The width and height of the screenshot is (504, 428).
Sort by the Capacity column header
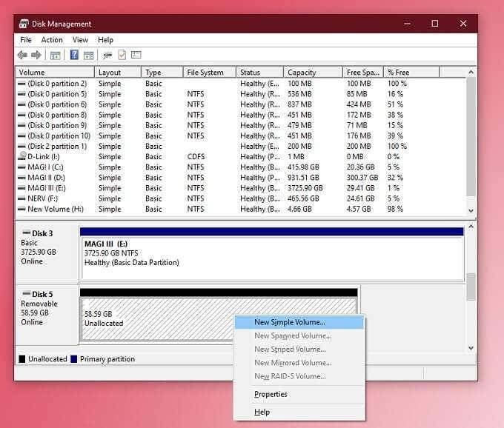(x=314, y=73)
